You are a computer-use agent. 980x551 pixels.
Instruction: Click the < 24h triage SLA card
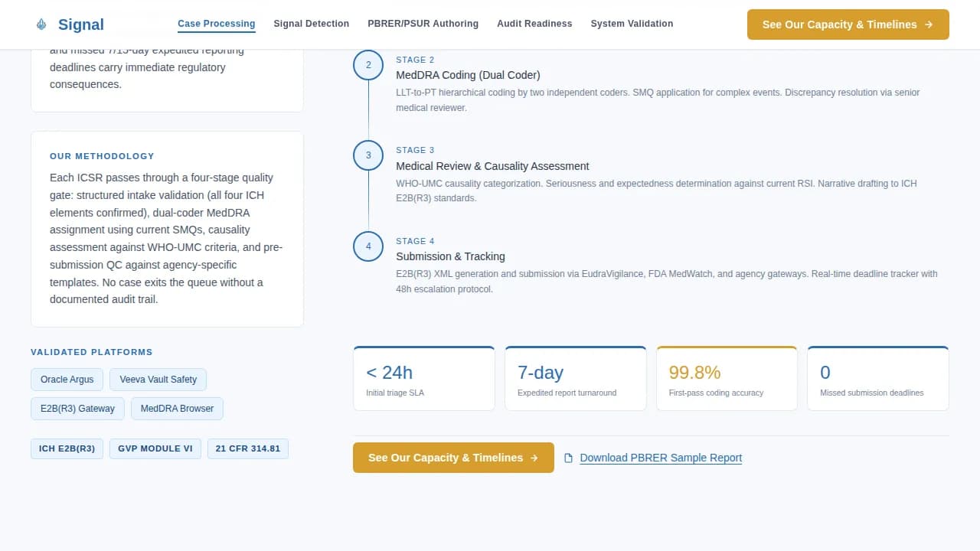pyautogui.click(x=423, y=379)
